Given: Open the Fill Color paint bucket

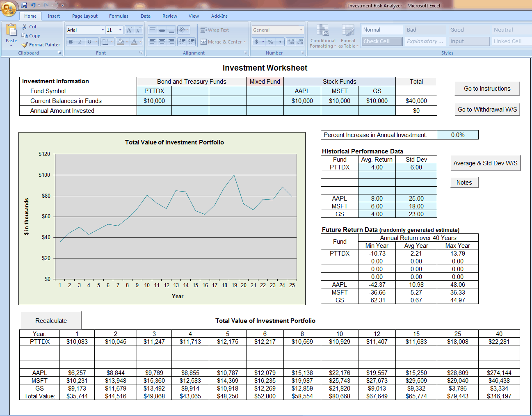Looking at the screenshot, I should point(120,42).
